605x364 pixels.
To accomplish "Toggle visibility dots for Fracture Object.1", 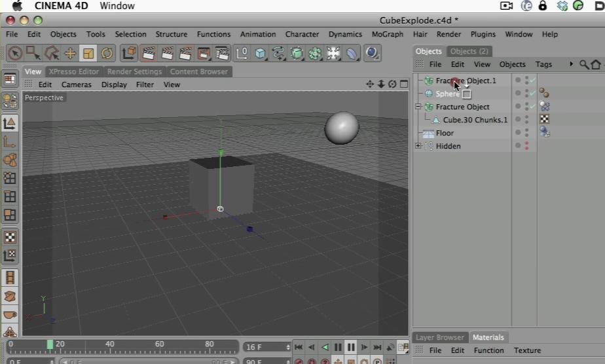I will click(526, 81).
